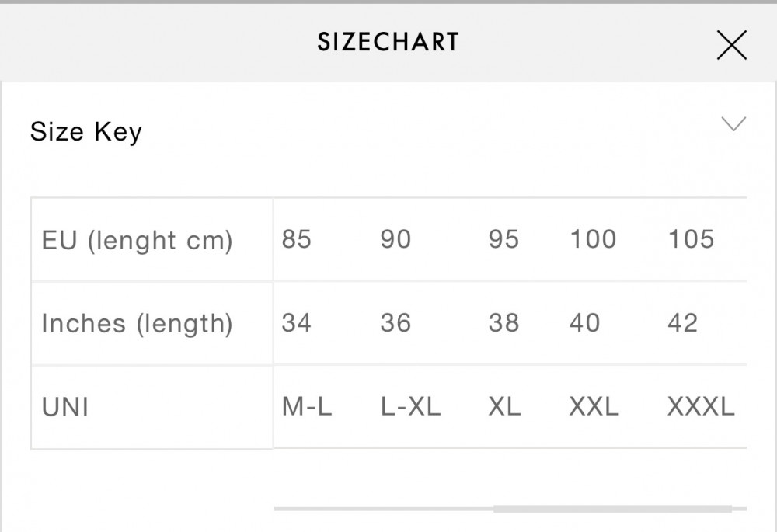This screenshot has width=777, height=532.
Task: Select the EU size 90 cell
Action: pyautogui.click(x=395, y=239)
